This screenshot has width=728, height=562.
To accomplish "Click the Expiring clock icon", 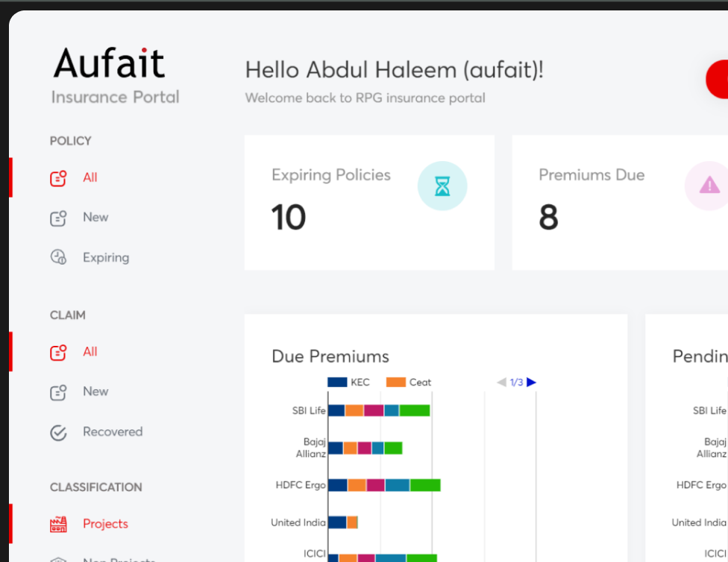I will coord(58,257).
